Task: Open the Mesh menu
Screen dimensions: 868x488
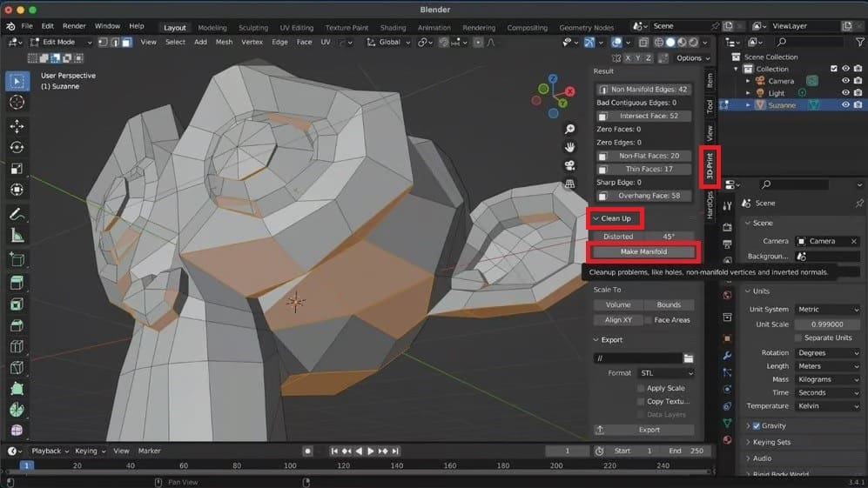Action: click(224, 42)
